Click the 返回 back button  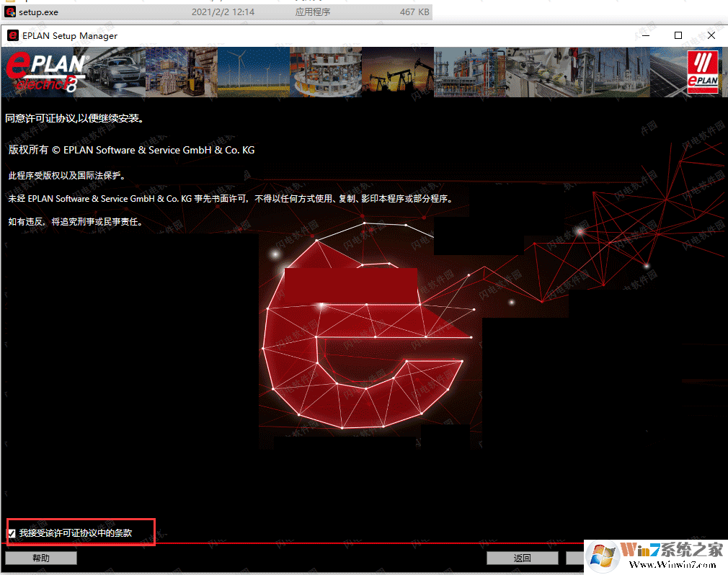click(523, 558)
